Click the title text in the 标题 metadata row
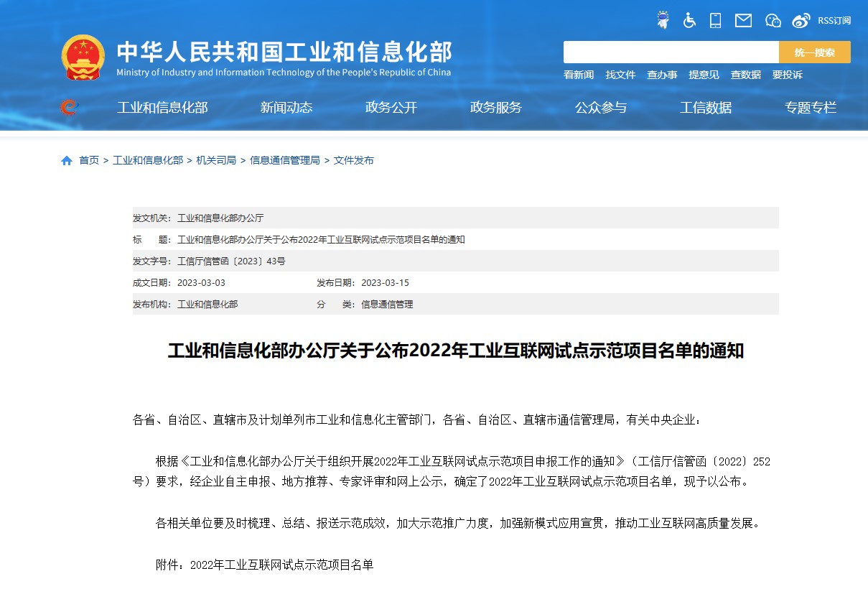Image resolution: width=868 pixels, height=612 pixels. tap(321, 239)
